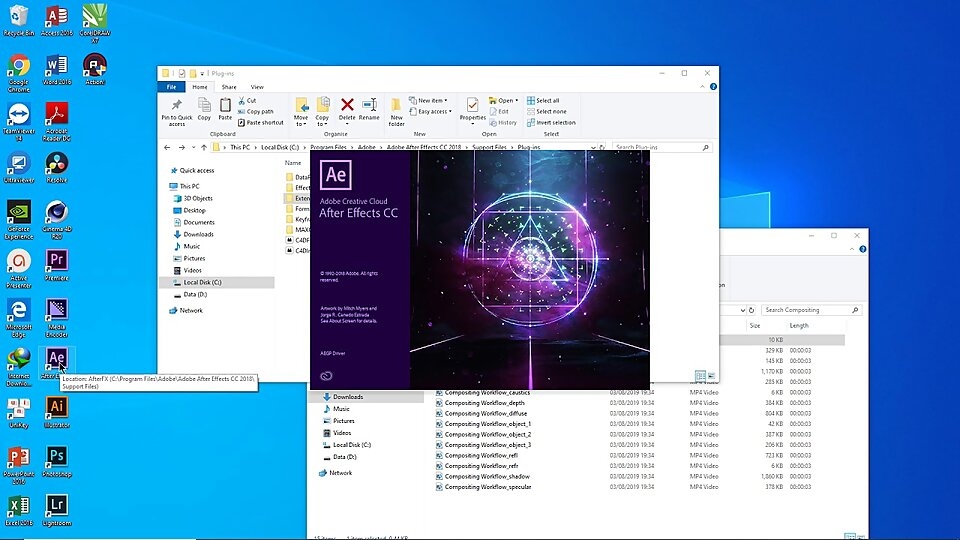Click Cut in the Clipboard group
The width and height of the screenshot is (960, 540).
pos(247,100)
